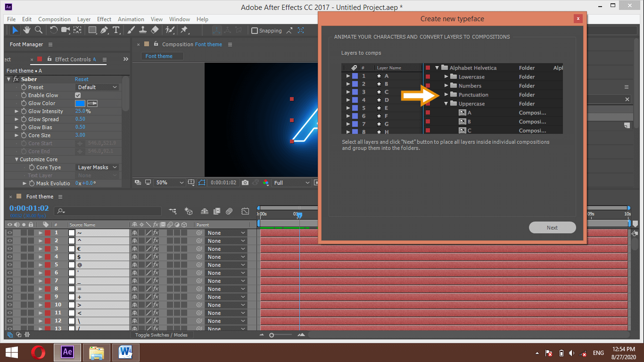Select the Pen tool
This screenshot has width=644, height=362.
pos(105,30)
